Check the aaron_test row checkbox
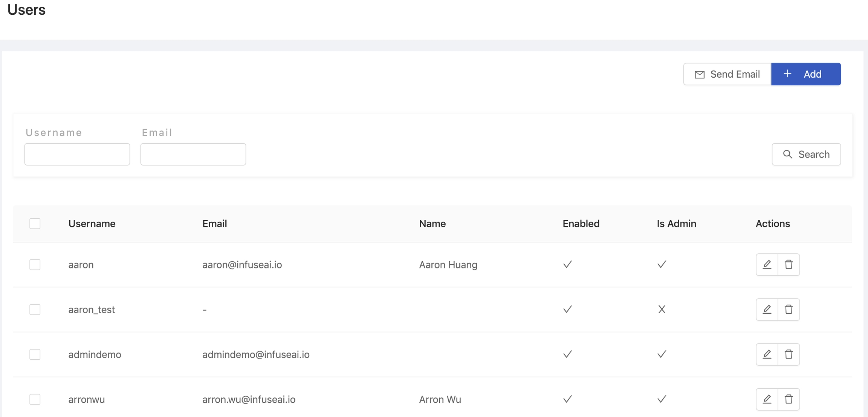Viewport: 868px width, 417px height. coord(35,310)
